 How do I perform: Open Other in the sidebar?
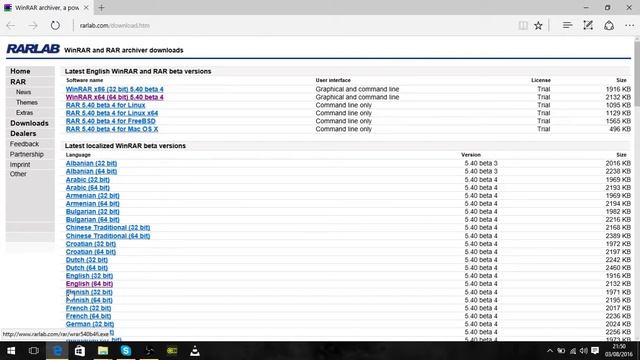click(x=18, y=174)
